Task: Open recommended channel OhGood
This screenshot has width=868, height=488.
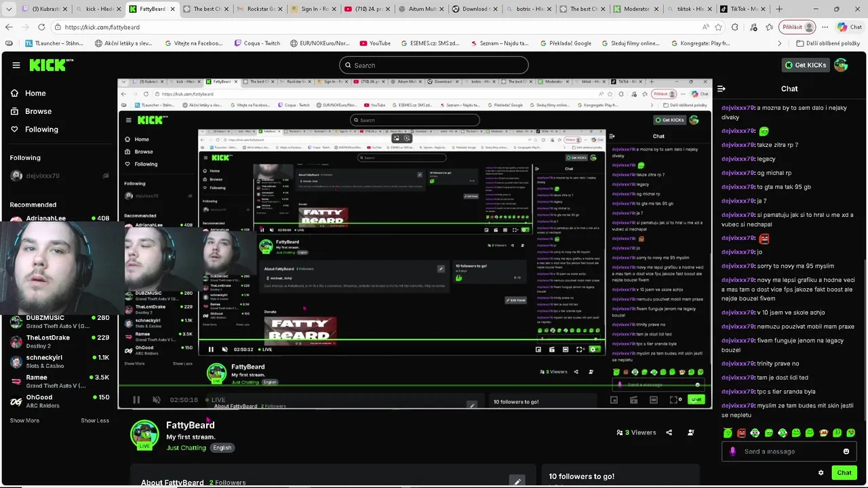Action: [60, 401]
